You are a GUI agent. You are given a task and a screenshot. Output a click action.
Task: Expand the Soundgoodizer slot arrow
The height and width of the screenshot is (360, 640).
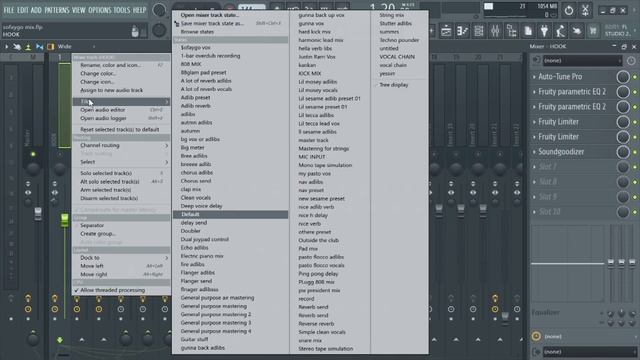pos(534,152)
